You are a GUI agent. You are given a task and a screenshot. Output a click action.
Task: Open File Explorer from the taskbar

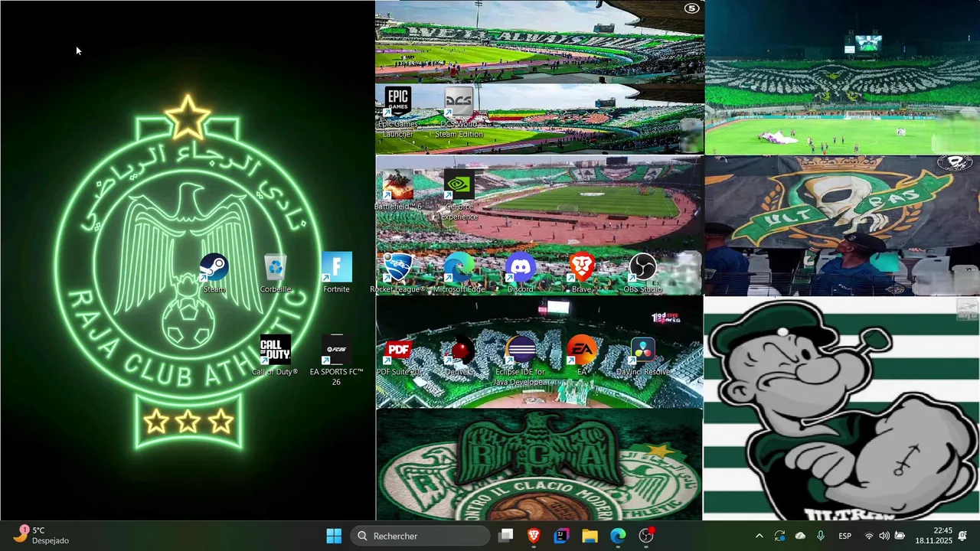590,536
